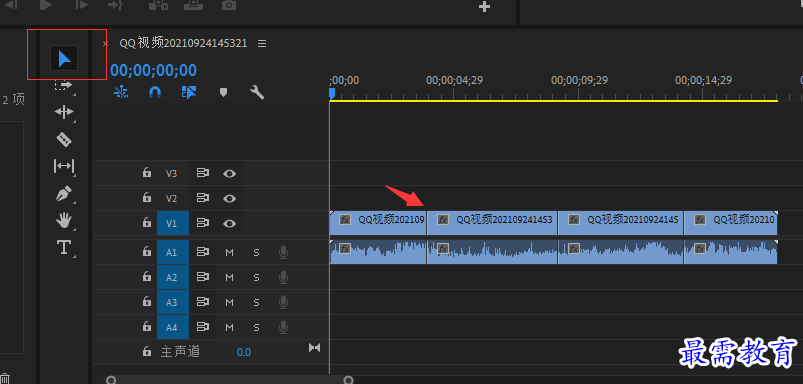Click the fx badge on second video clip

click(443, 220)
